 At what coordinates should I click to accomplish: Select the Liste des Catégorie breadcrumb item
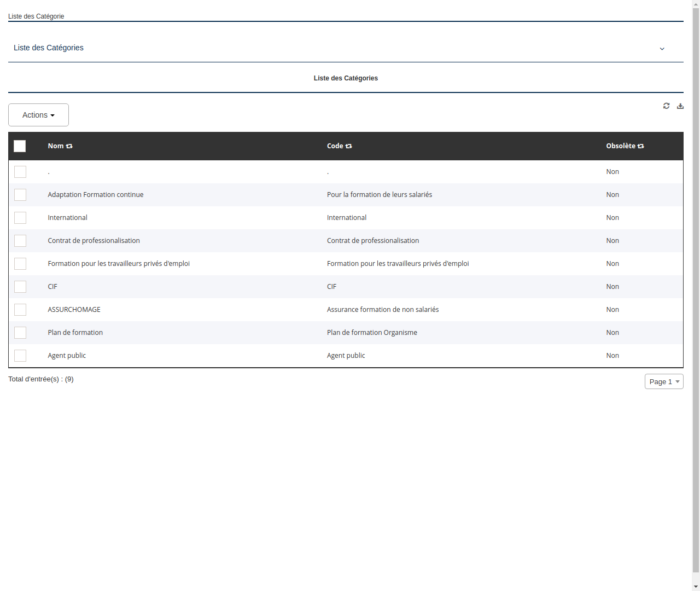pos(36,16)
